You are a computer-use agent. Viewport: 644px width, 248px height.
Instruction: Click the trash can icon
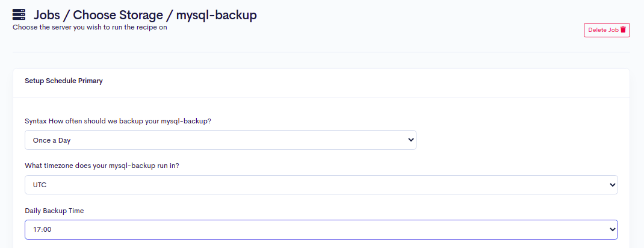[x=624, y=29]
